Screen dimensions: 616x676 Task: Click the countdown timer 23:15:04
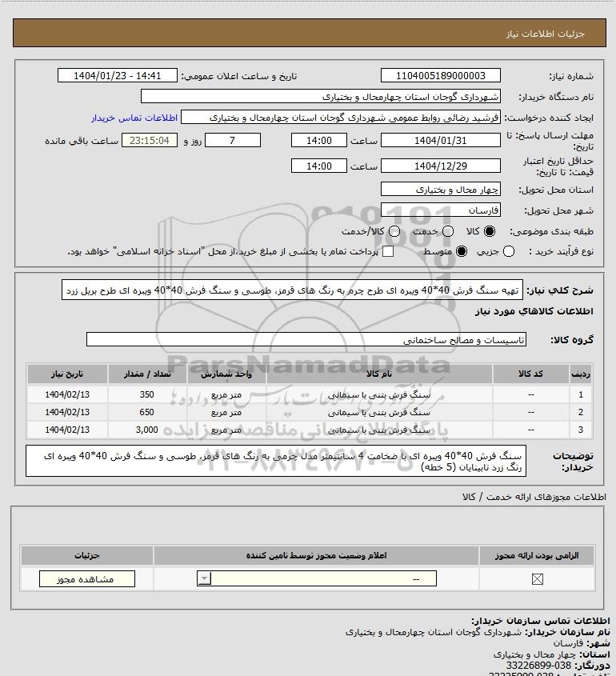coord(150,140)
